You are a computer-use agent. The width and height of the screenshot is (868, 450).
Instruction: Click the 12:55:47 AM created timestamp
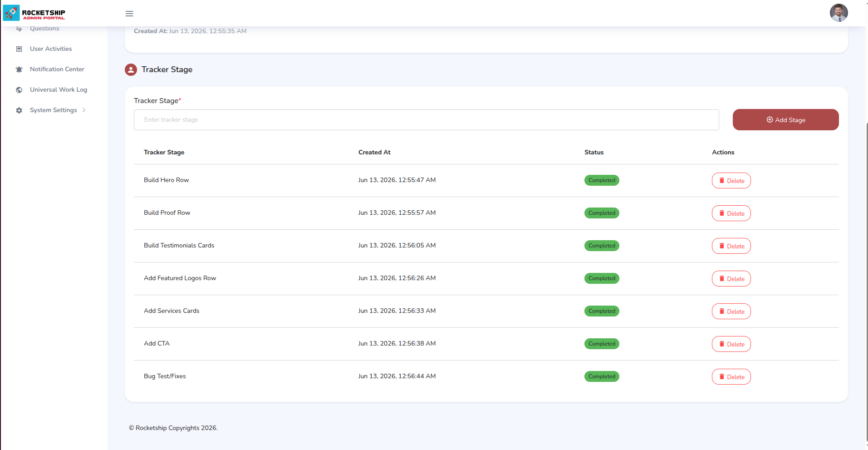[x=397, y=180]
